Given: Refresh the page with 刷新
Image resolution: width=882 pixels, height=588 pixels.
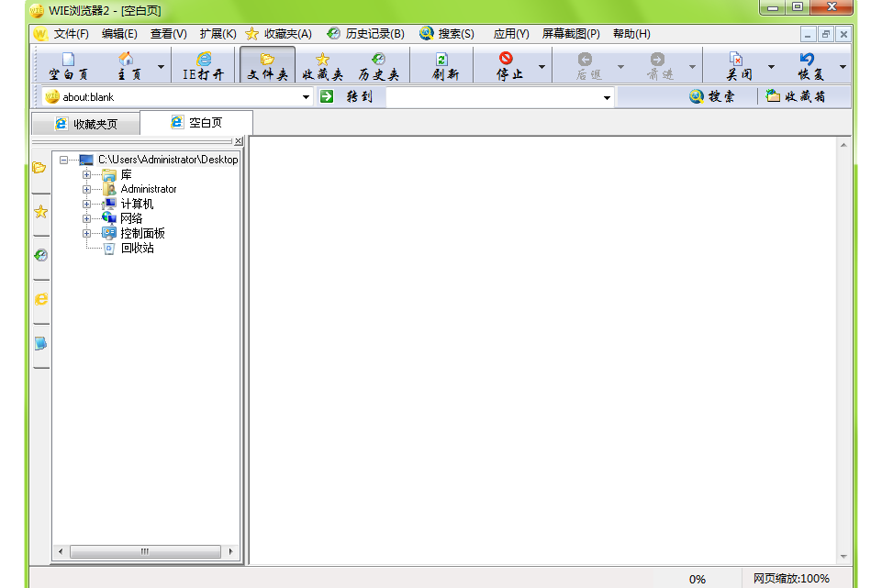Looking at the screenshot, I should tap(444, 66).
